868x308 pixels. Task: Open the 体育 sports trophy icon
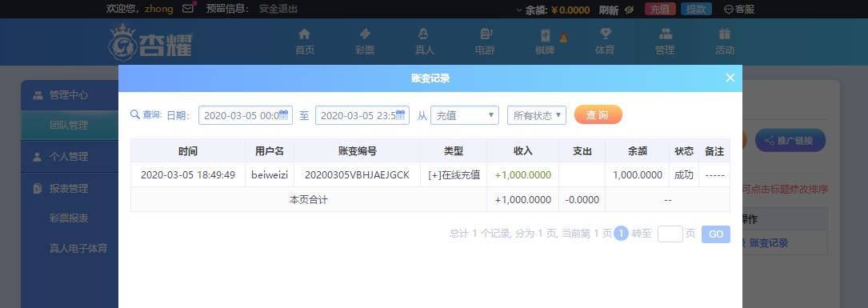tap(605, 34)
